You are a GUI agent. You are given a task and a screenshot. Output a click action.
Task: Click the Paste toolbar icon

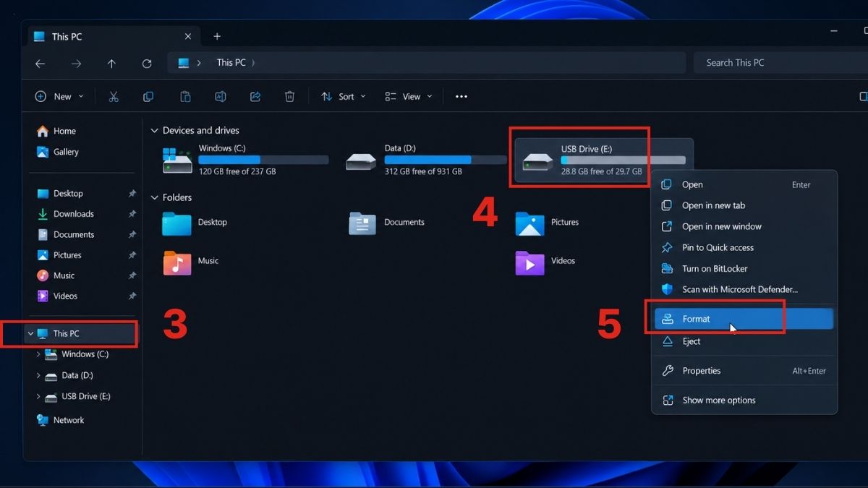185,96
